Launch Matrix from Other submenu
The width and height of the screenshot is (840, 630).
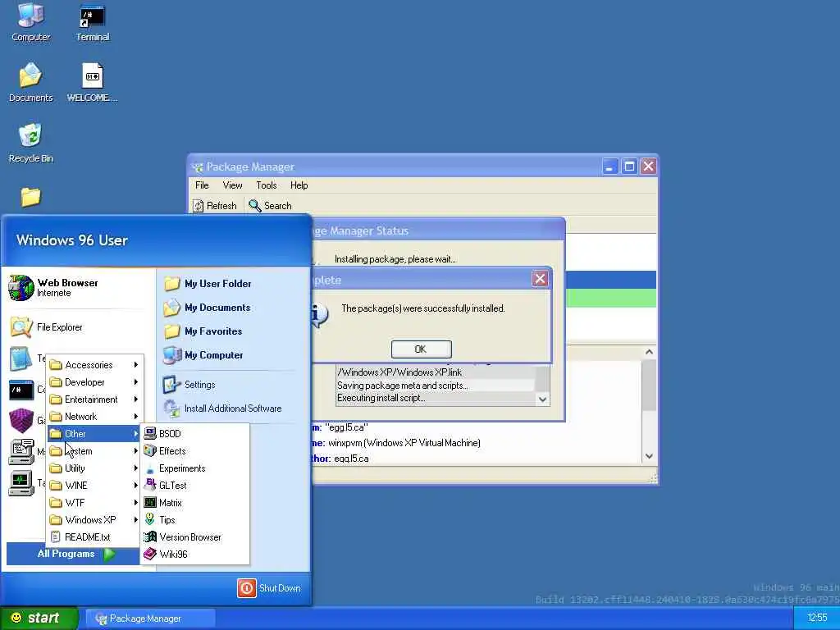[195, 503]
